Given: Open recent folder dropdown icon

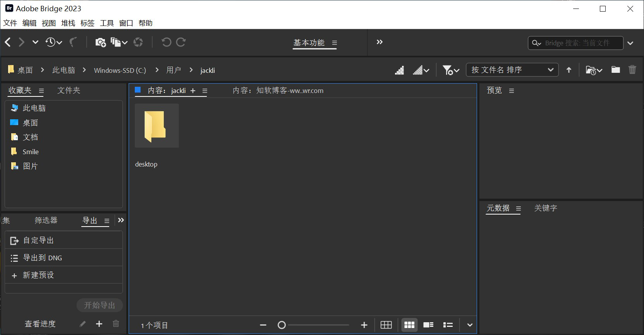Looking at the screenshot, I should [x=594, y=70].
